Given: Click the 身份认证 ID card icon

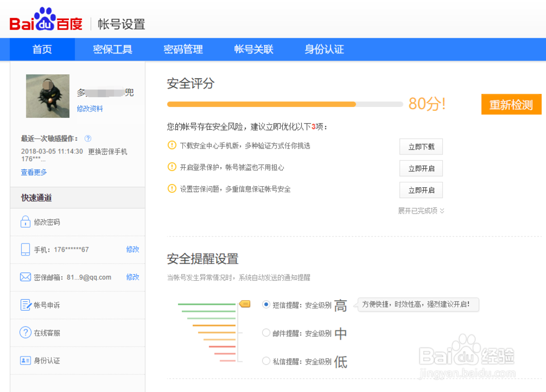Looking at the screenshot, I should (25, 360).
